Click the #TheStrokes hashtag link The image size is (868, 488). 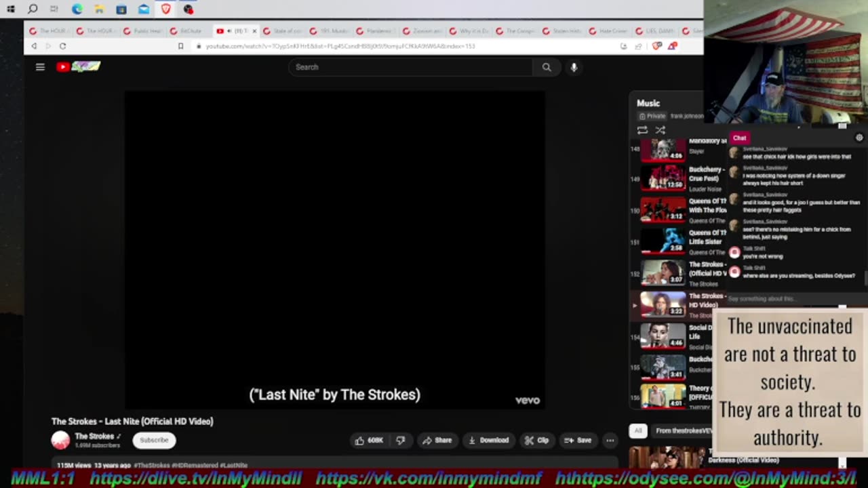tap(152, 466)
